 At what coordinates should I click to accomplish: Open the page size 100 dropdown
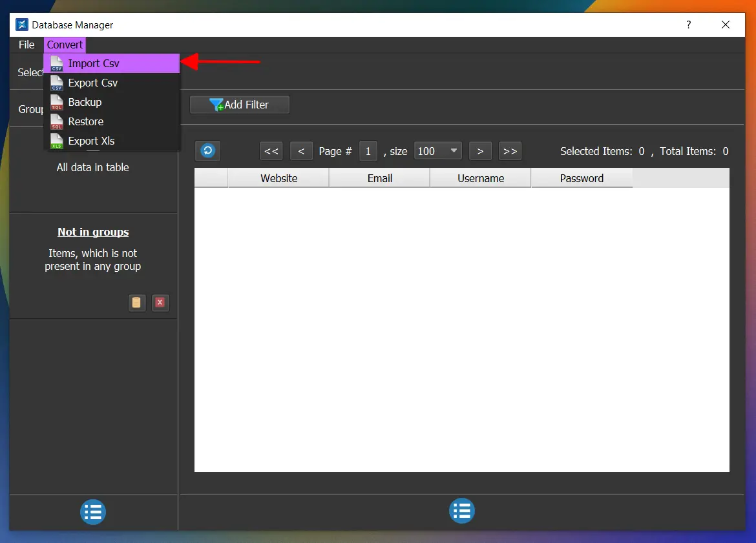pyautogui.click(x=438, y=151)
